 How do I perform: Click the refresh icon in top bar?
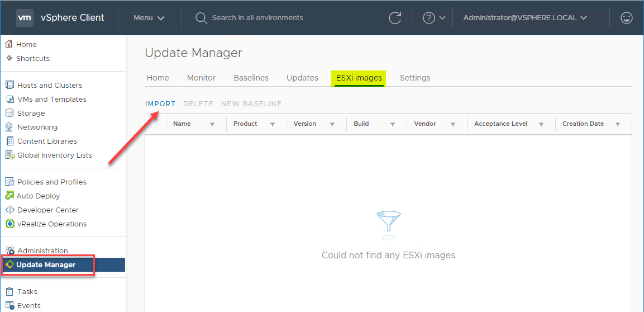click(395, 18)
